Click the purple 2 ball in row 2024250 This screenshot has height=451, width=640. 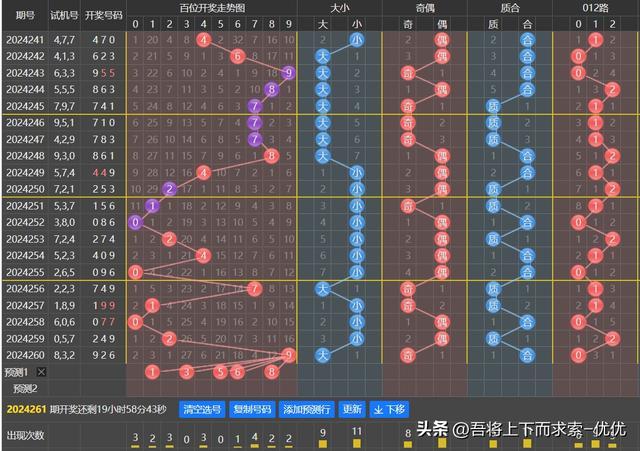click(169, 189)
